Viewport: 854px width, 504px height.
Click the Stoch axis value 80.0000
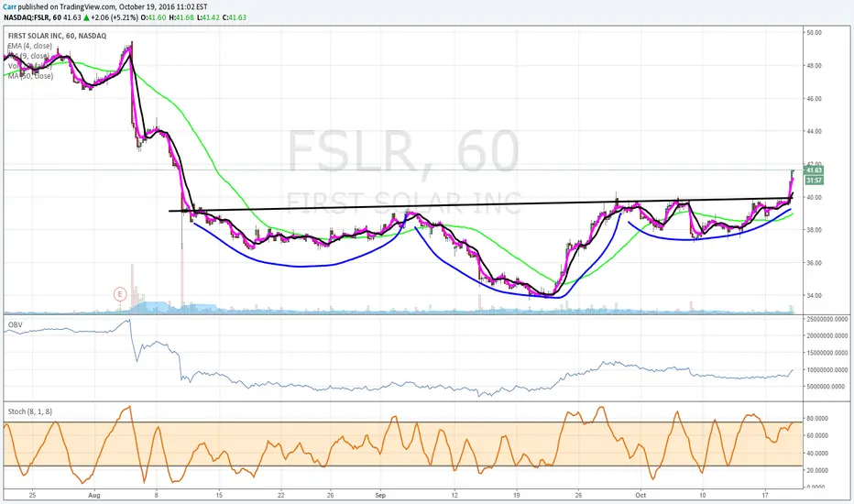coord(817,419)
